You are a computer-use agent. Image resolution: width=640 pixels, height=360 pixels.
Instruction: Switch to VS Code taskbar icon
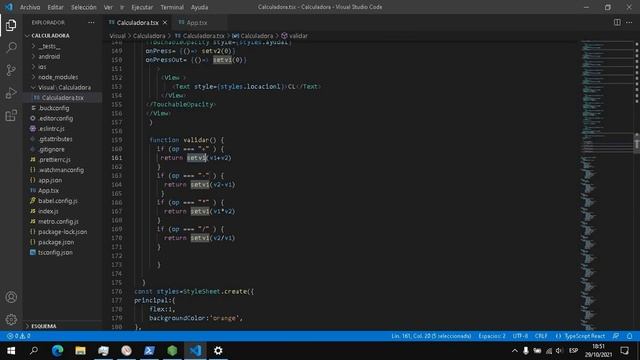coord(196,351)
